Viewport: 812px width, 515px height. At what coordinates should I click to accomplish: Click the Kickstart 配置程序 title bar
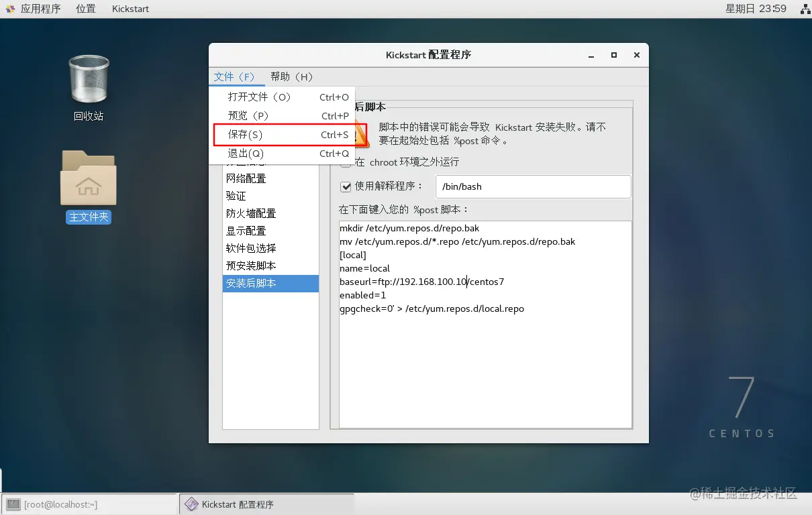point(428,55)
